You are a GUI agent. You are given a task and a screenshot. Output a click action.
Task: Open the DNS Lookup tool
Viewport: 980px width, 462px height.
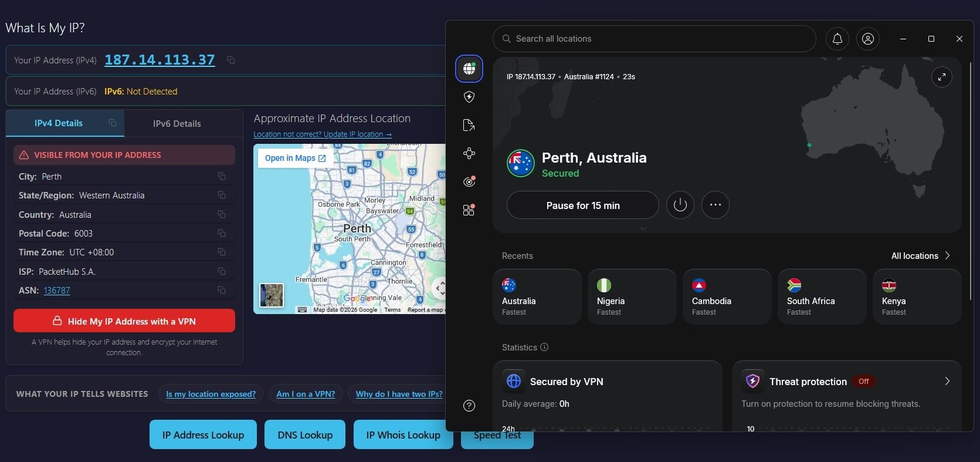click(305, 434)
